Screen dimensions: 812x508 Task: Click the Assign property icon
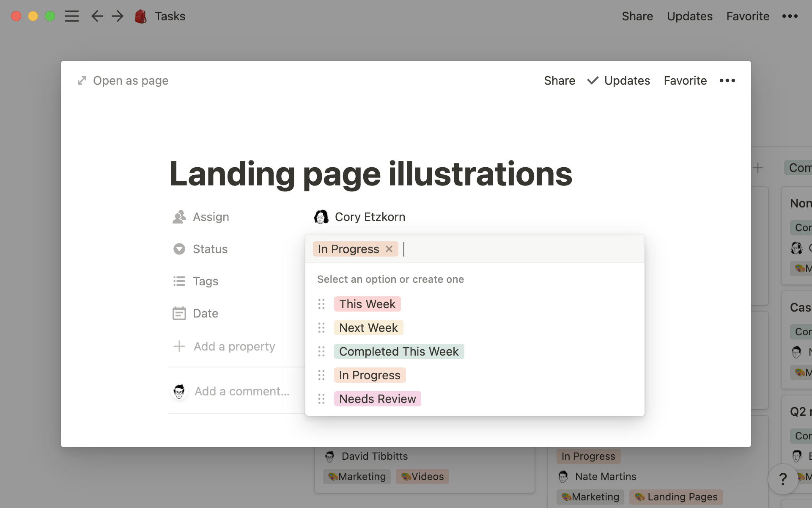click(x=179, y=217)
